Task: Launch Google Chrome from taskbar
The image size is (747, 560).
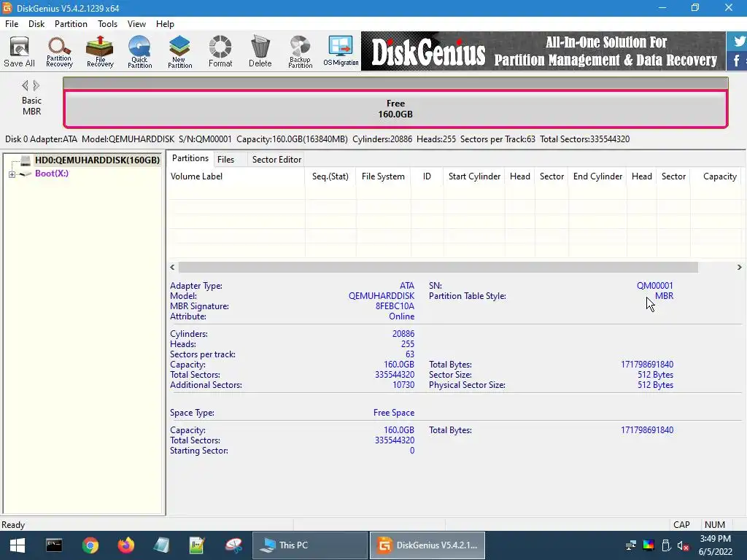Action: point(90,545)
